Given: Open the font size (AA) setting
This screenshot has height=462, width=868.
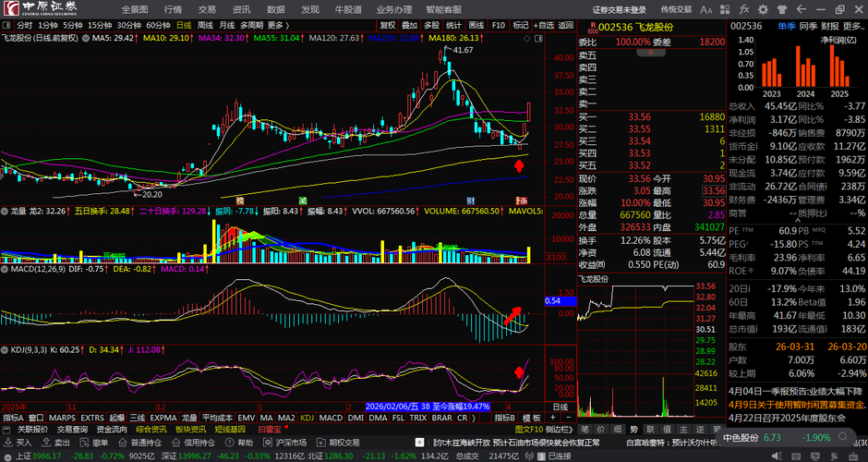Looking at the screenshot, I should 705,9.
